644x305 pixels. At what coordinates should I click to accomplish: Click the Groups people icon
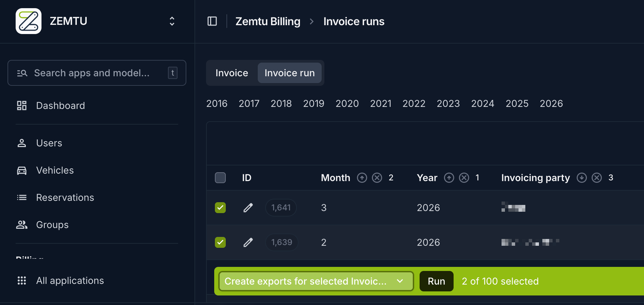tap(22, 225)
